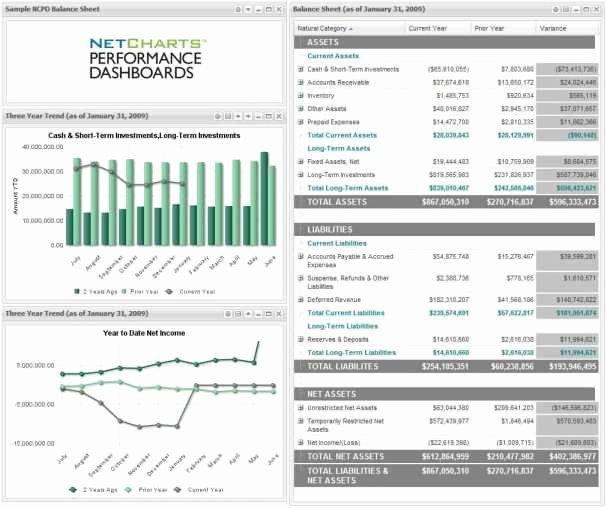Click Prior Year column header
607x508 pixels.
504,28
